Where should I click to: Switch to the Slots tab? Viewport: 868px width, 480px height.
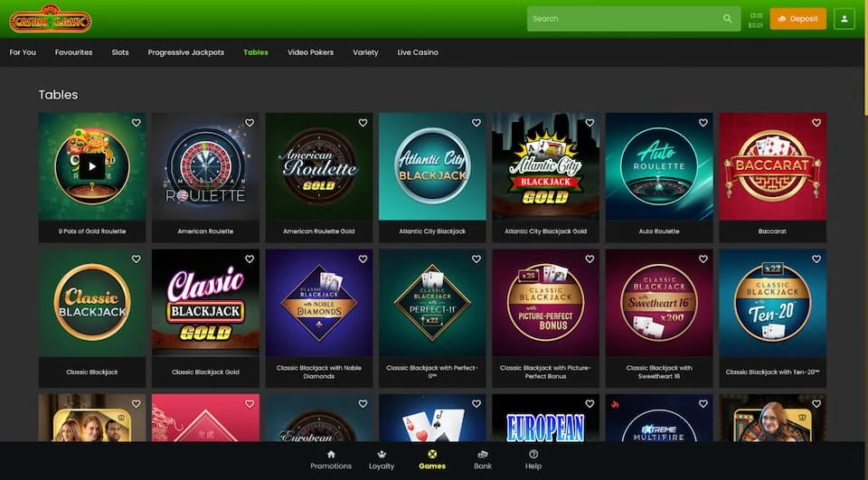(x=120, y=52)
